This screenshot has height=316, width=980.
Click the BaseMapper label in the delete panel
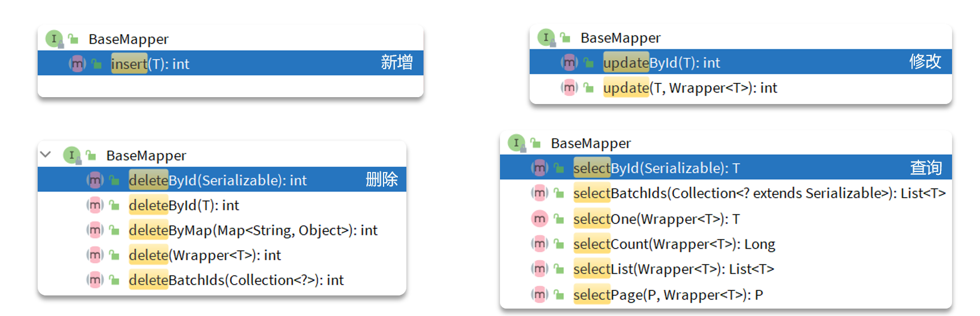146,155
